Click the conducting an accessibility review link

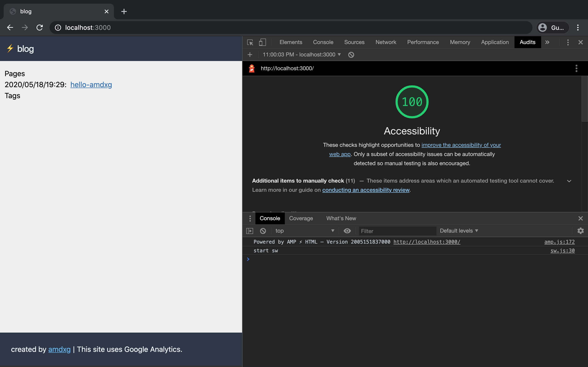pos(366,190)
